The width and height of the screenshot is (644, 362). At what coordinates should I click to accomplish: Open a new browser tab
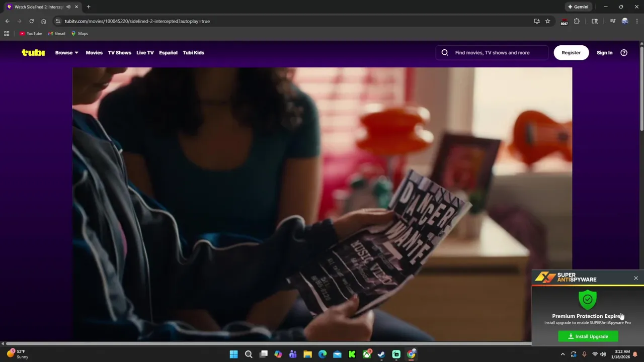tap(89, 7)
